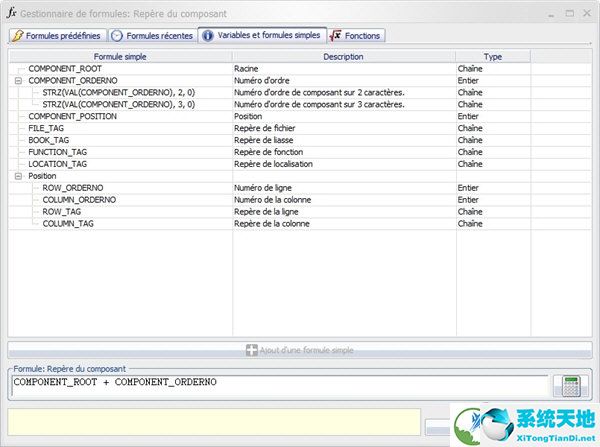Click the fx icon in the title bar
The width and height of the screenshot is (600, 447).
point(11,13)
